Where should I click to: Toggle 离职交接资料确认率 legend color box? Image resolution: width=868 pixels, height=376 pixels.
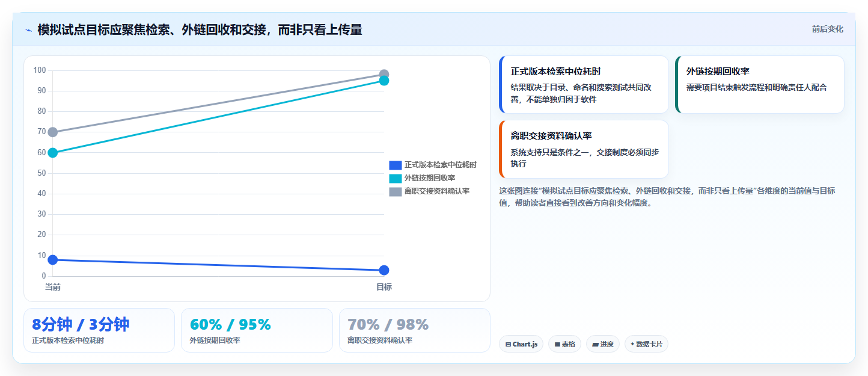coord(395,191)
